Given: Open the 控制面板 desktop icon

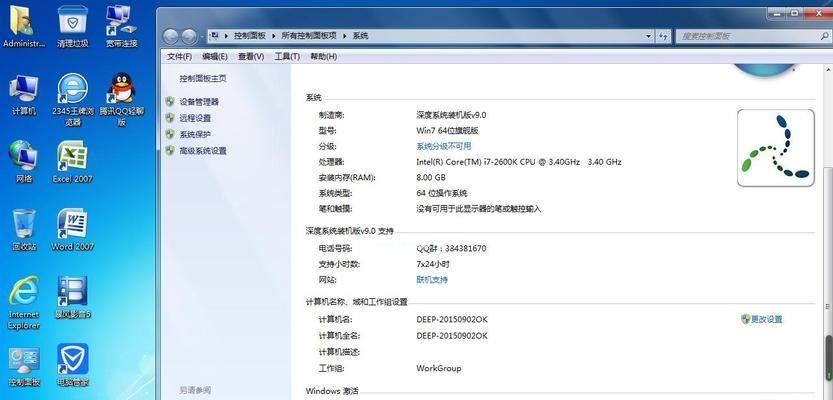Looking at the screenshot, I should [23, 365].
